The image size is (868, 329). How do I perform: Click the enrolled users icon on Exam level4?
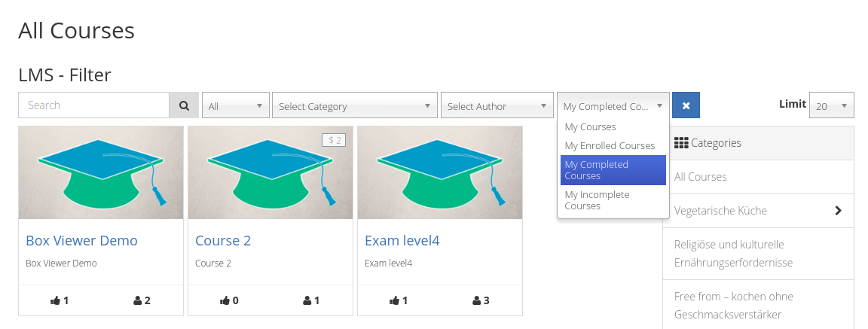point(476,300)
